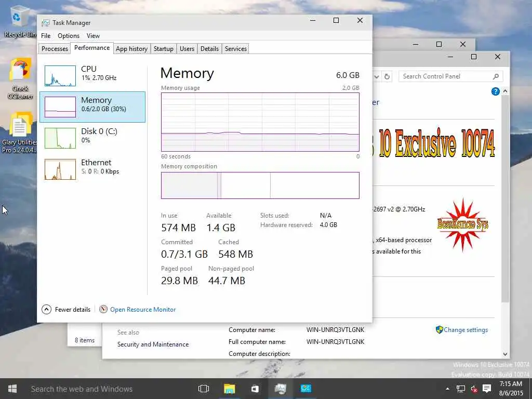The height and width of the screenshot is (399, 532).
Task: Switch to the Details tab
Action: coord(210,49)
